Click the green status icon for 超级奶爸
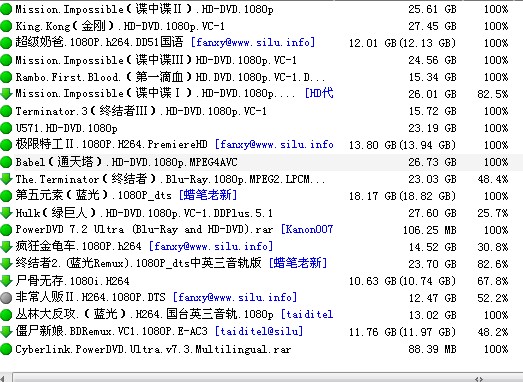Screen dimensions: 523x382 pyautogui.click(x=6, y=43)
